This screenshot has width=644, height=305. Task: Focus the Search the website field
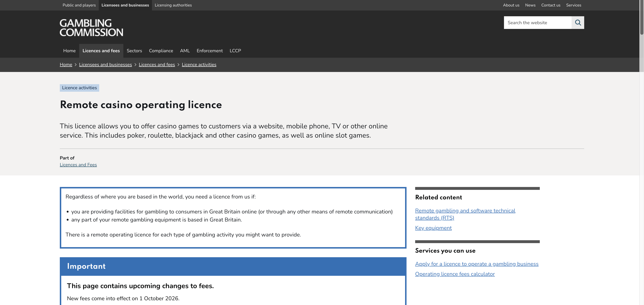click(537, 23)
